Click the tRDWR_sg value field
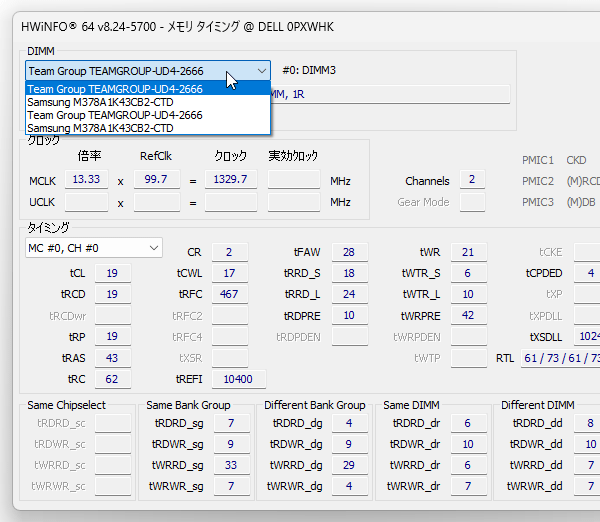 (x=232, y=444)
